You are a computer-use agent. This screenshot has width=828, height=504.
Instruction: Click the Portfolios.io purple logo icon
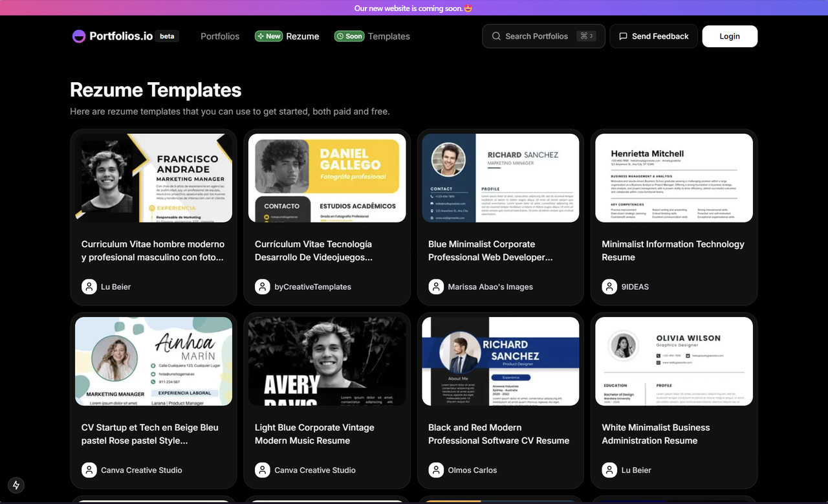tap(78, 36)
